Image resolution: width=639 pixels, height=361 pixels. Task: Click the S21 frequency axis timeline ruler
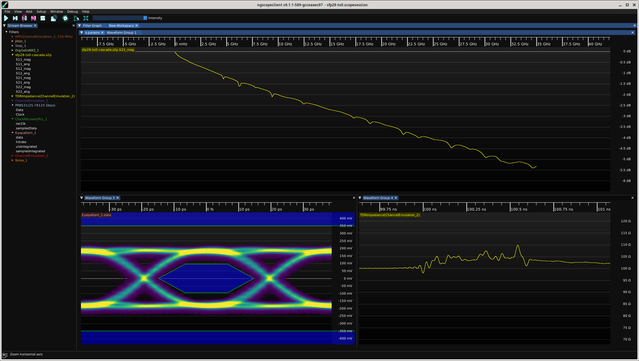[345, 42]
